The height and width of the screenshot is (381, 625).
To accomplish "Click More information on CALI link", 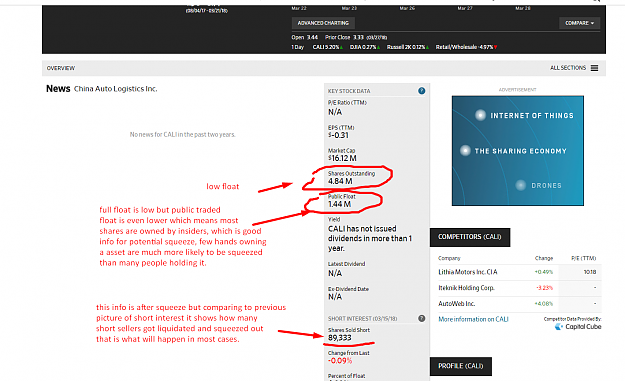I will 473,319.
